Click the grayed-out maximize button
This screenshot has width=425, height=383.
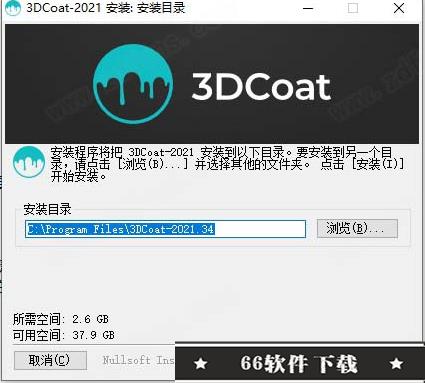pos(353,8)
